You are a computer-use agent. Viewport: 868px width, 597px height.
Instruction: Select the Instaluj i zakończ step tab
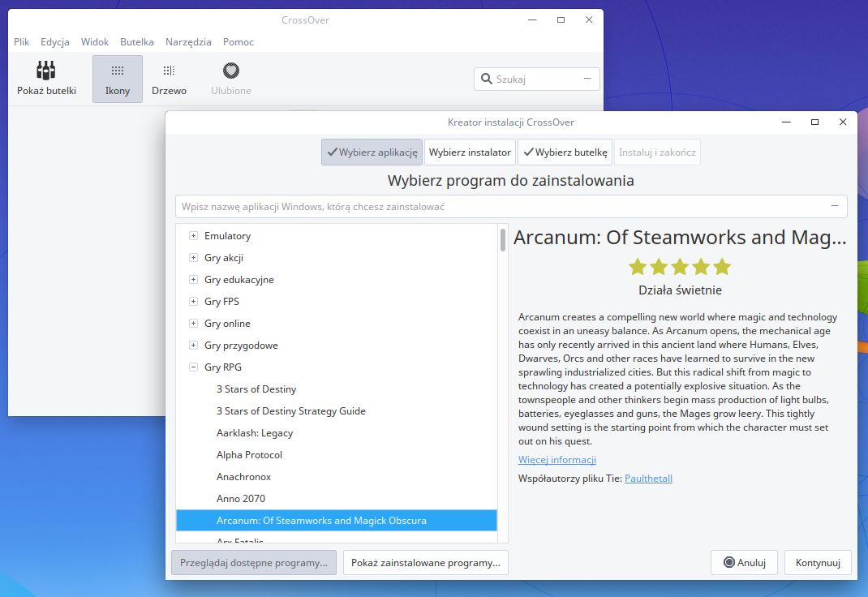657,152
